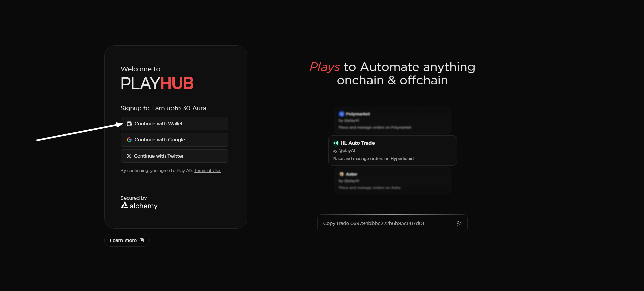Click the Hyperliquid icon on HL Auto Trade
This screenshot has height=291, width=644.
pos(336,143)
